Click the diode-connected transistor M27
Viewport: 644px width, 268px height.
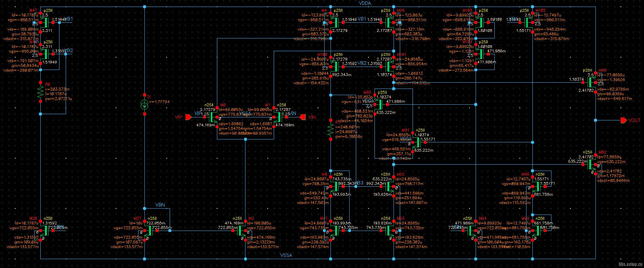click(148, 231)
